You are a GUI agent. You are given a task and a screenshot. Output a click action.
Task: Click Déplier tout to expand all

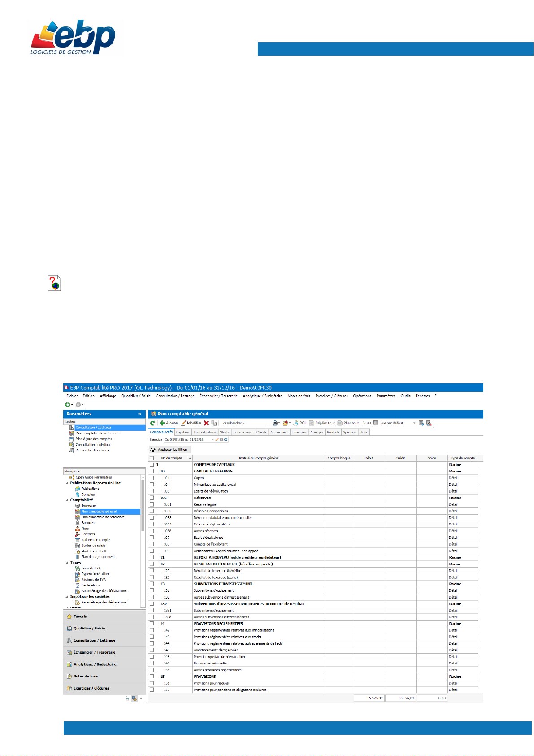click(322, 423)
